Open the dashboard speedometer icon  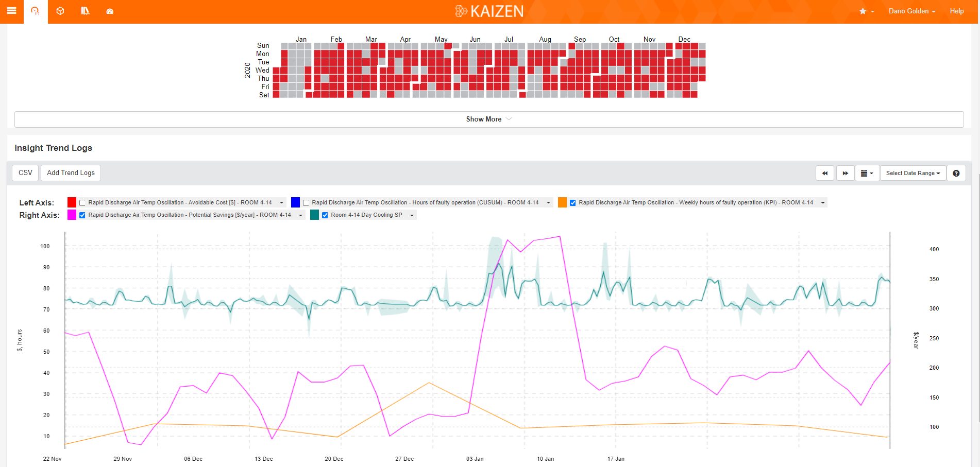point(110,11)
